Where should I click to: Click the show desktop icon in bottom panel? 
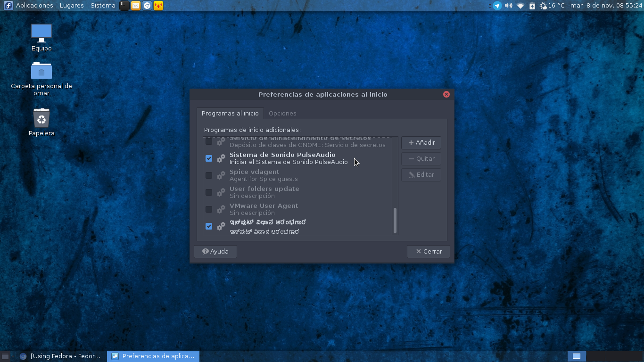(x=5, y=356)
